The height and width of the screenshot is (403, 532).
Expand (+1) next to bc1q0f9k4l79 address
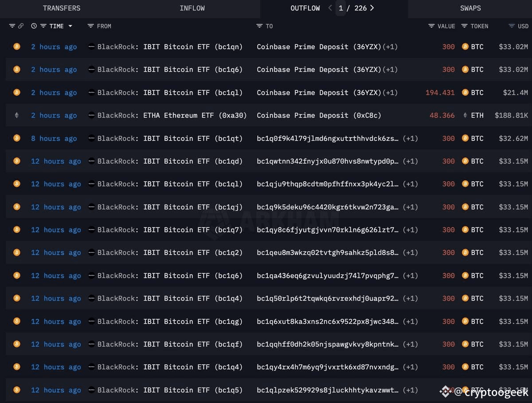pyautogui.click(x=410, y=138)
